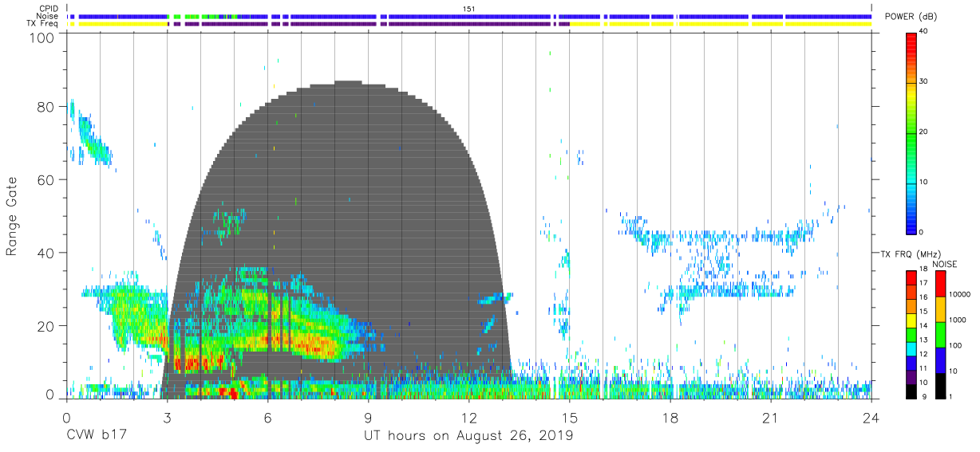Click the y-axis tick label '100'
This screenshot has height=452, width=980.
(42, 37)
